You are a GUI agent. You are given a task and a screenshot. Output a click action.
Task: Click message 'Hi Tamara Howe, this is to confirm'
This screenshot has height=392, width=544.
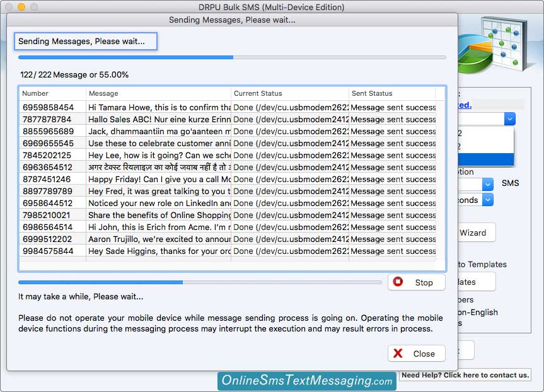159,107
